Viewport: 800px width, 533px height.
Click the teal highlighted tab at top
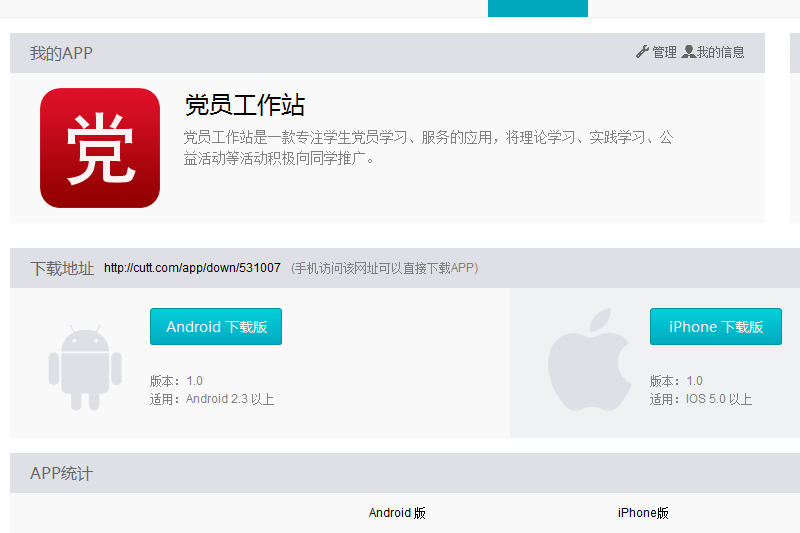coord(538,8)
